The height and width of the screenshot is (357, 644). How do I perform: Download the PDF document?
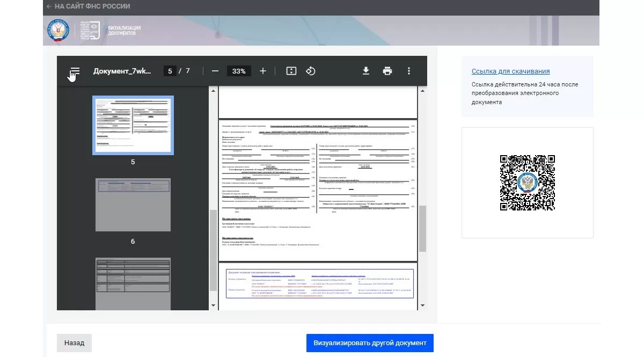pyautogui.click(x=366, y=71)
